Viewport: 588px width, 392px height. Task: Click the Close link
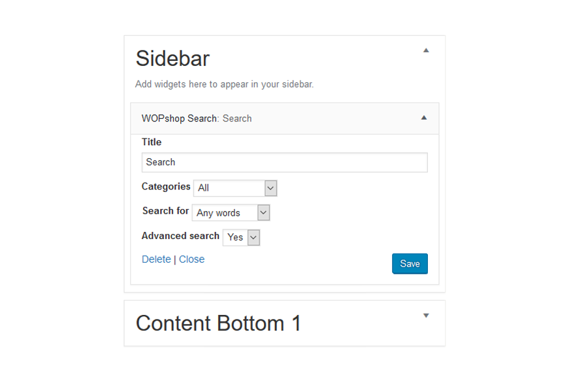click(191, 259)
